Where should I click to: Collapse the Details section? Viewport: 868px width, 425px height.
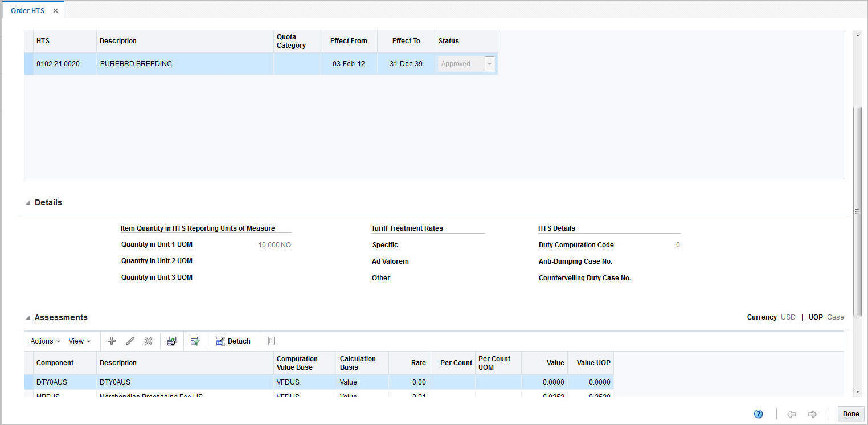pos(27,202)
